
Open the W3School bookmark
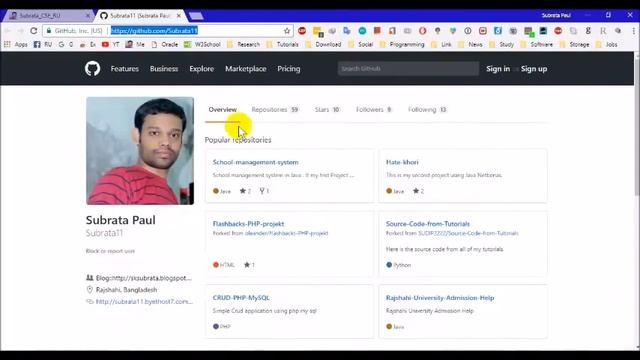(x=202, y=44)
